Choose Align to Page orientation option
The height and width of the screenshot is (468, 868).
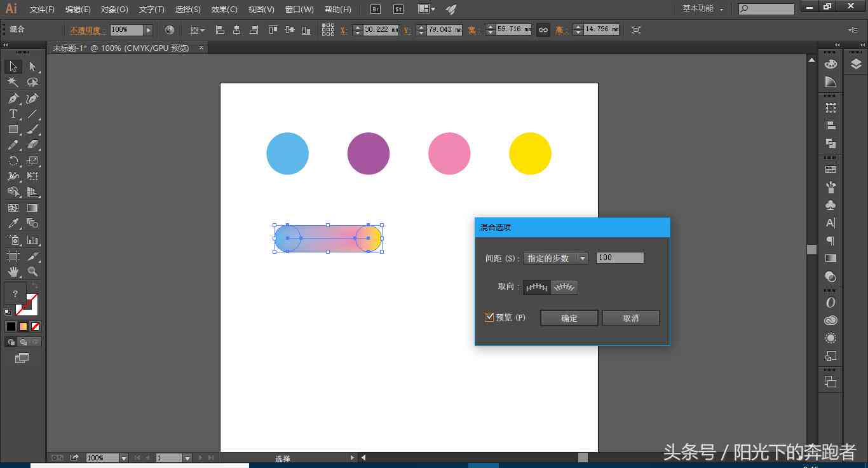(537, 287)
